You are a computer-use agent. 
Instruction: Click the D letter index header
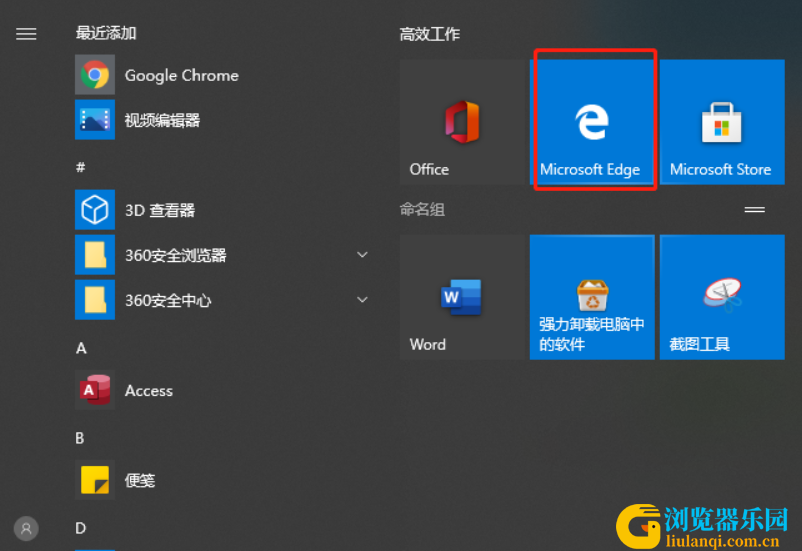point(80,528)
